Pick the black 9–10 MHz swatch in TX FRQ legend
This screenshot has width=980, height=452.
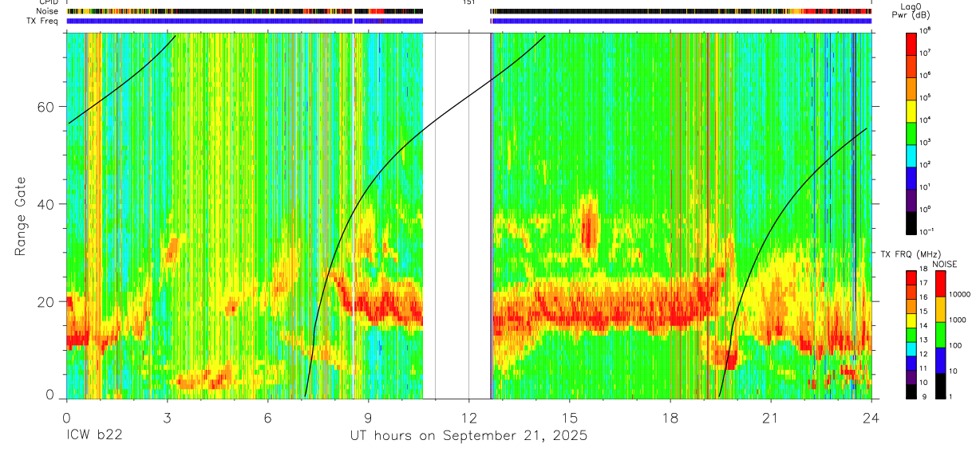coord(911,391)
